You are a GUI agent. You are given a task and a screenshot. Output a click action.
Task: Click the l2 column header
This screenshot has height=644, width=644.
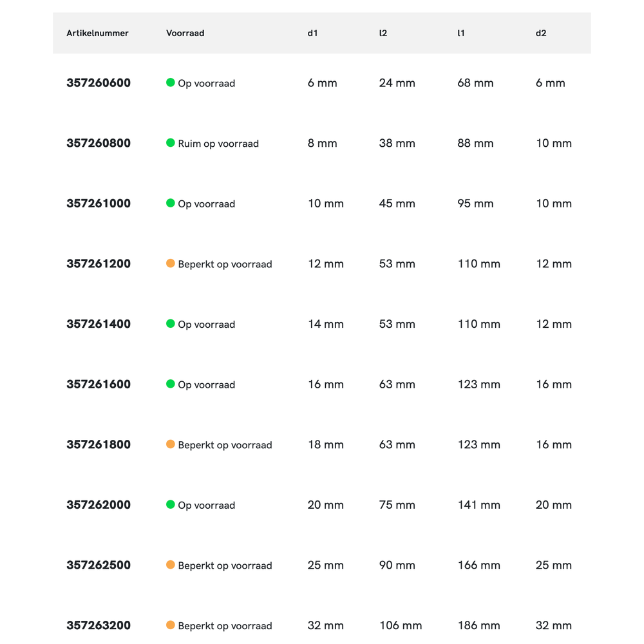pos(383,33)
